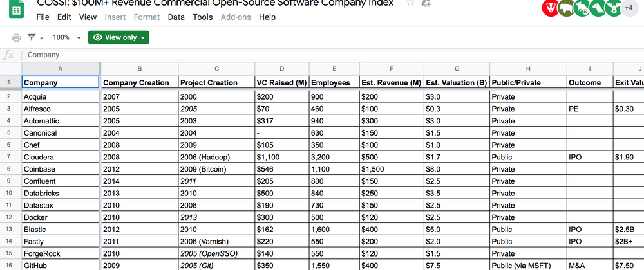Select the ForgeRock cell
Image resolution: width=644 pixels, height=270 pixels.
61,254
